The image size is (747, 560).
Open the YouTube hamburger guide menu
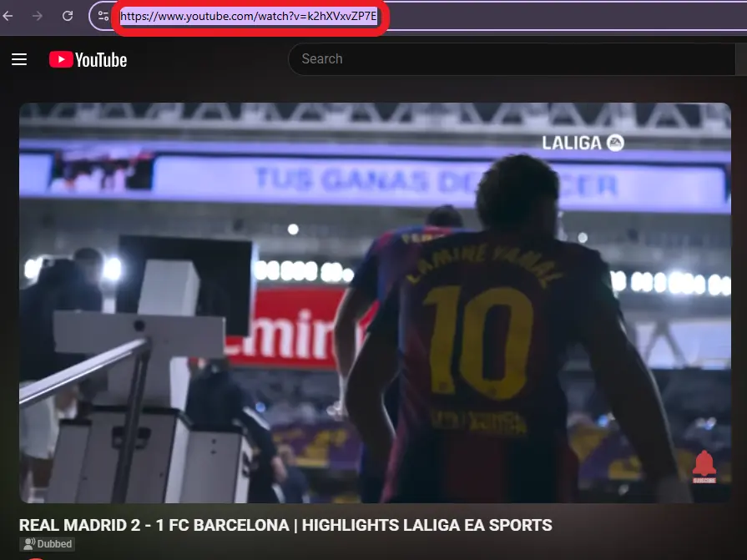point(19,59)
